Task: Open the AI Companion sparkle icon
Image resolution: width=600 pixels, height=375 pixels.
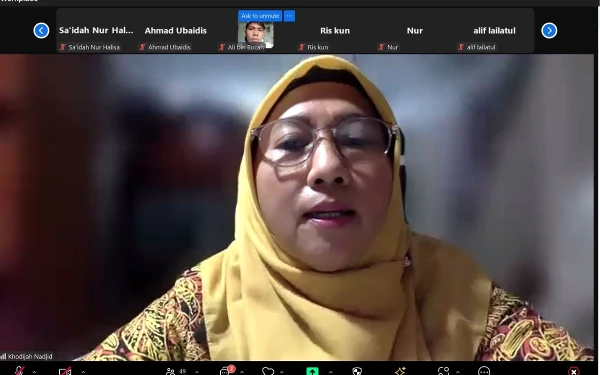Action: tap(400, 371)
